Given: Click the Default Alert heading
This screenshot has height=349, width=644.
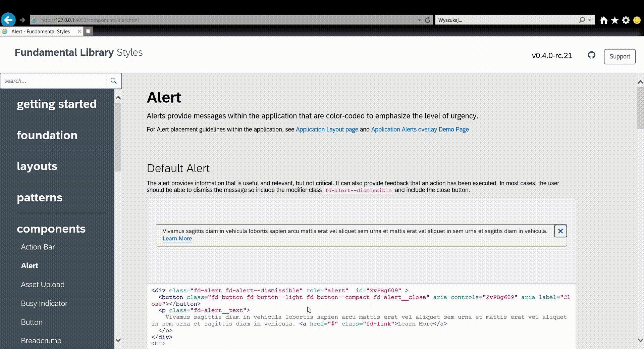Looking at the screenshot, I should 178,168.
